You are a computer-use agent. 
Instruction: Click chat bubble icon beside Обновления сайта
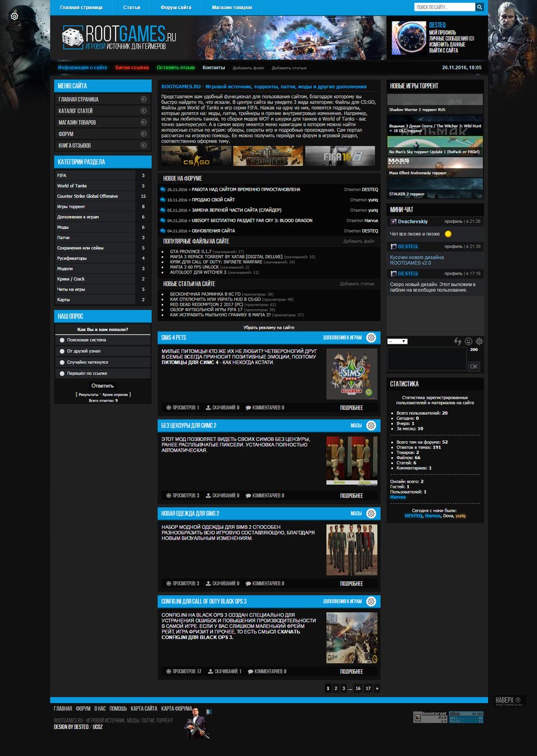163,231
